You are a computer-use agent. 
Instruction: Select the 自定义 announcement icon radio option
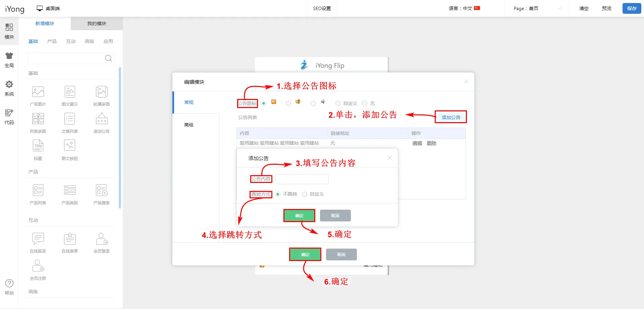(x=338, y=104)
